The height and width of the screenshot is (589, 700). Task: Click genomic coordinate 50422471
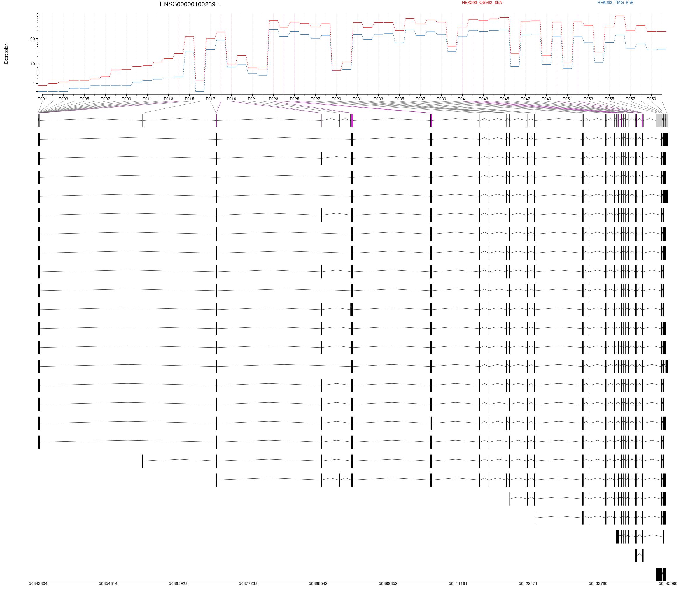528,584
